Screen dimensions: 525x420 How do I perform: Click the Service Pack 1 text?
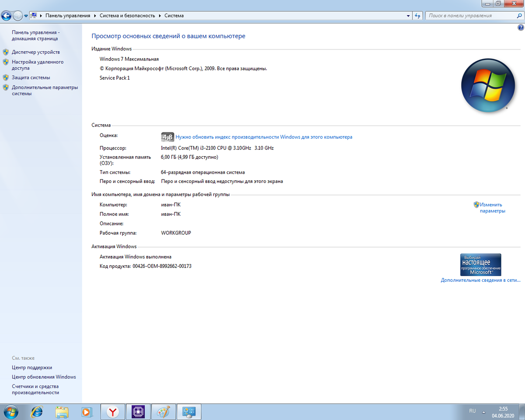pos(115,78)
